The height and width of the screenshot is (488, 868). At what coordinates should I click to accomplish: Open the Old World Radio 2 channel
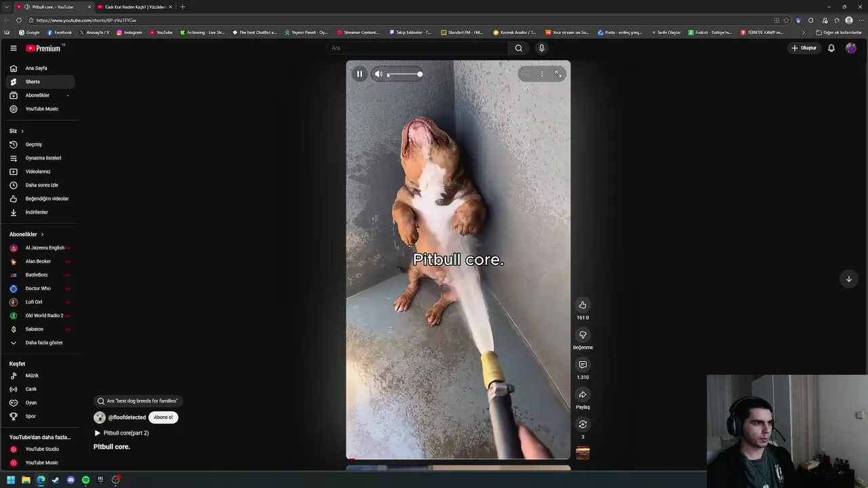40,316
